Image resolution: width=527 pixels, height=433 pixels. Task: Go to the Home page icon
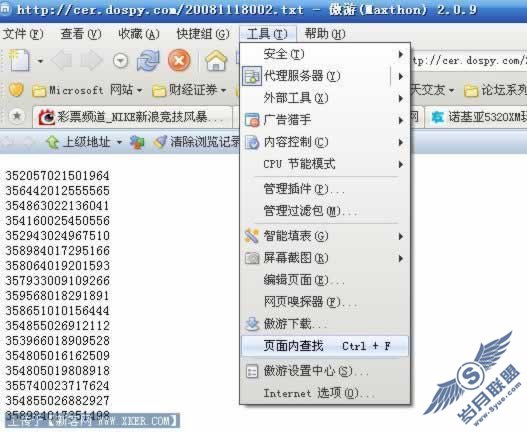tap(216, 61)
